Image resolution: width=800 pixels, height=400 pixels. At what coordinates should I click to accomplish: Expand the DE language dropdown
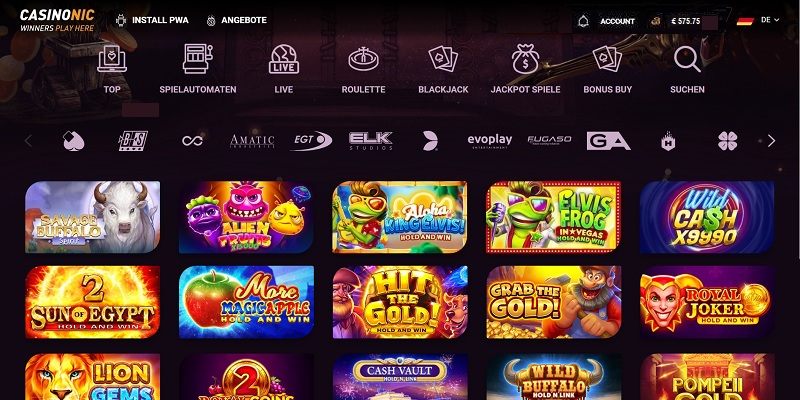pyautogui.click(x=770, y=20)
